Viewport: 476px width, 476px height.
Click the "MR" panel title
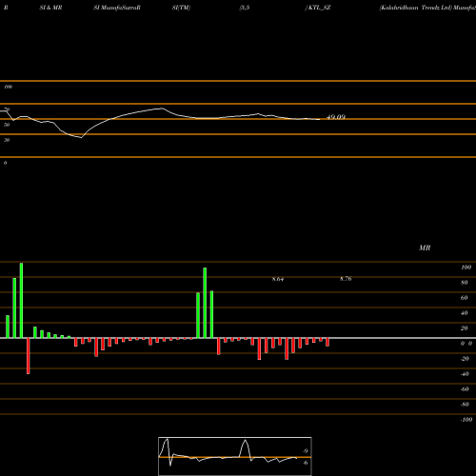click(425, 248)
